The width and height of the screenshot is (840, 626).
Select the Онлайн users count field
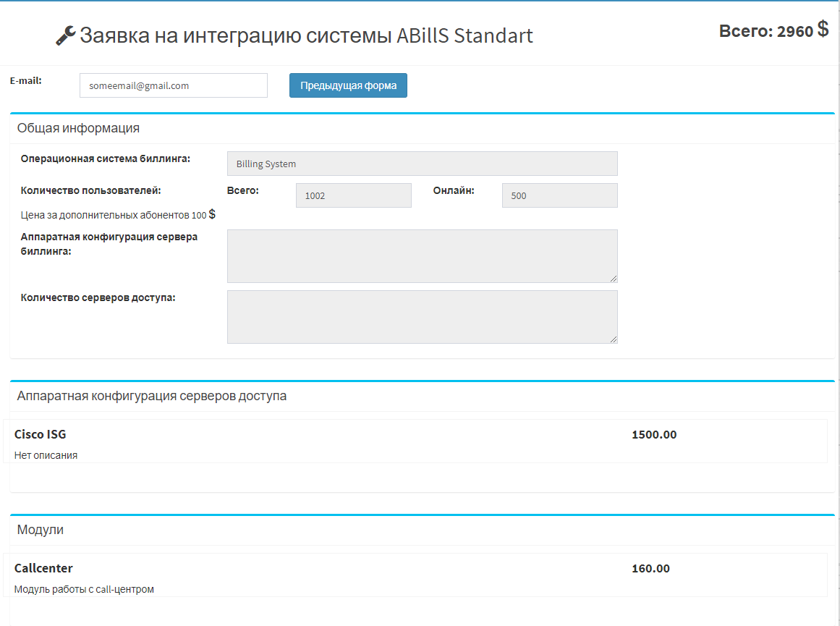[x=560, y=195]
